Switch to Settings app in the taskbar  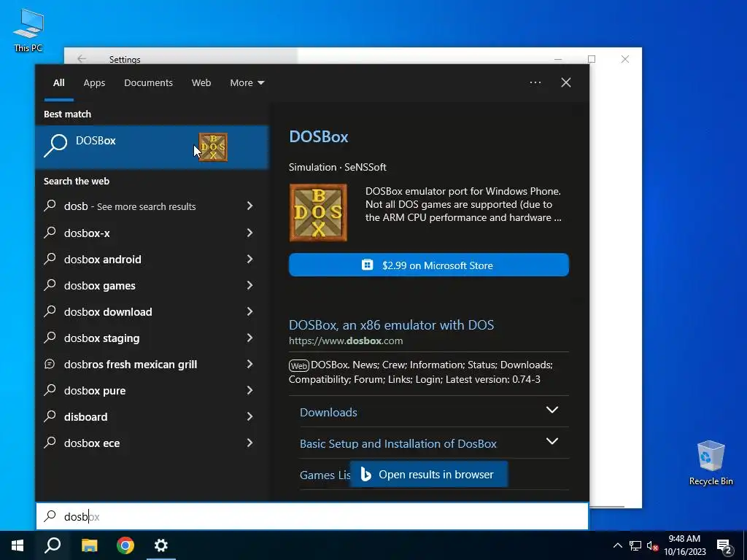pos(161,545)
